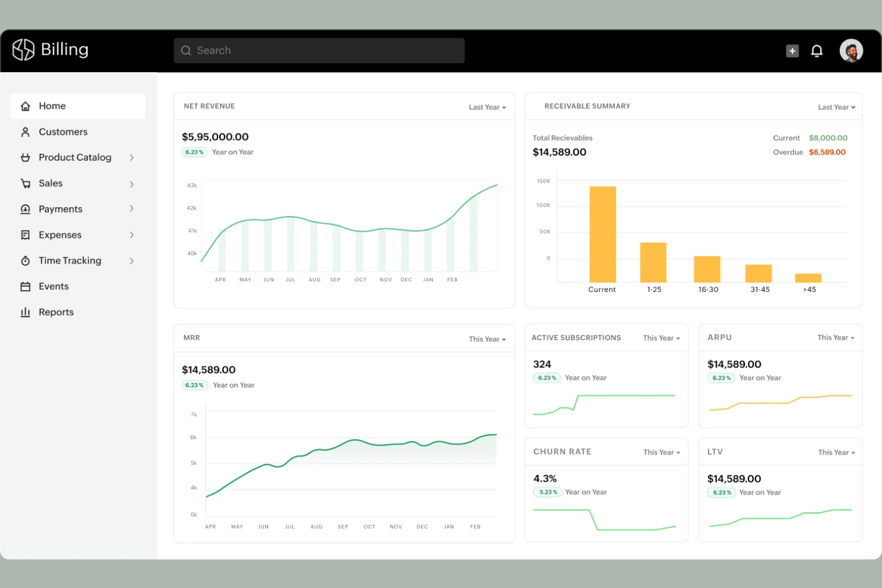Click the Payments icon in sidebar

pos(26,209)
